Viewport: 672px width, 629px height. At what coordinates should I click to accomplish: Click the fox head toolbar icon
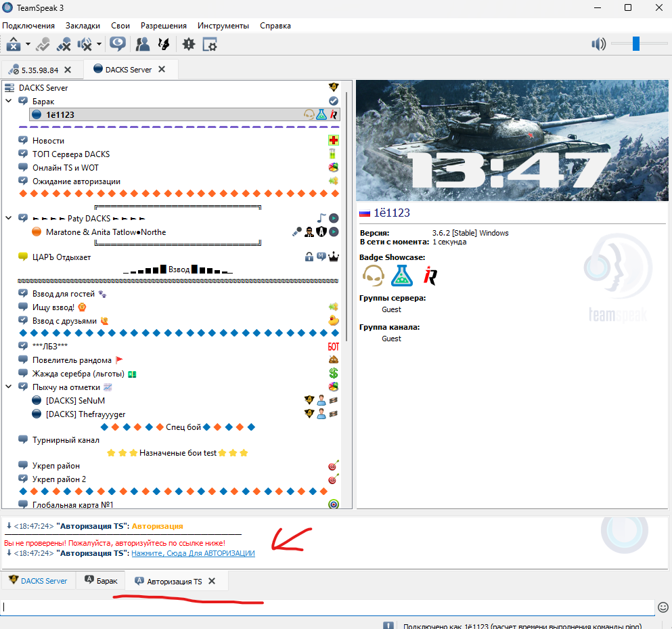[163, 45]
